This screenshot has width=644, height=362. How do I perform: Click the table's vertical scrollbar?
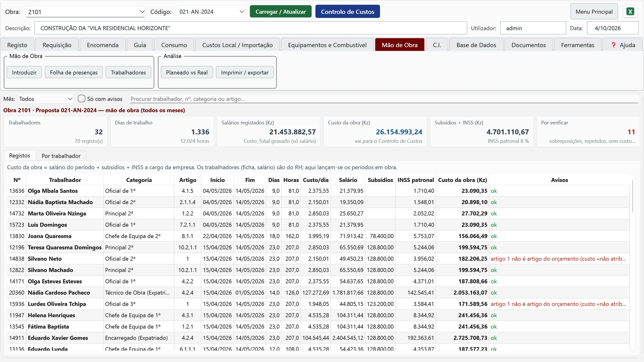pos(632,196)
